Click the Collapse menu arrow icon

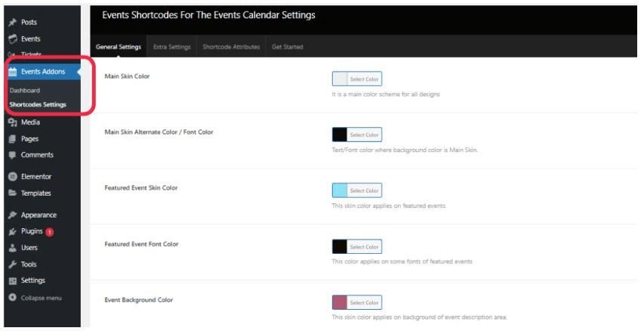[13, 298]
